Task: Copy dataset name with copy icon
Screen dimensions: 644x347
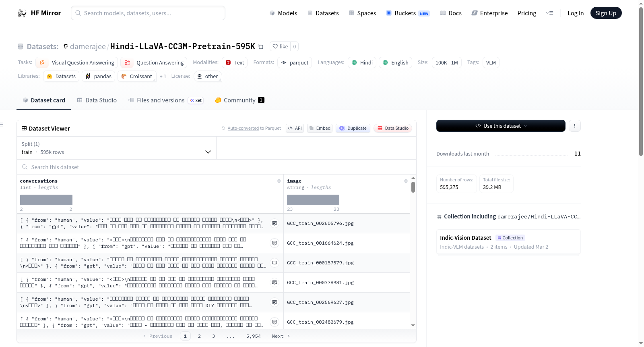Action: (260, 46)
